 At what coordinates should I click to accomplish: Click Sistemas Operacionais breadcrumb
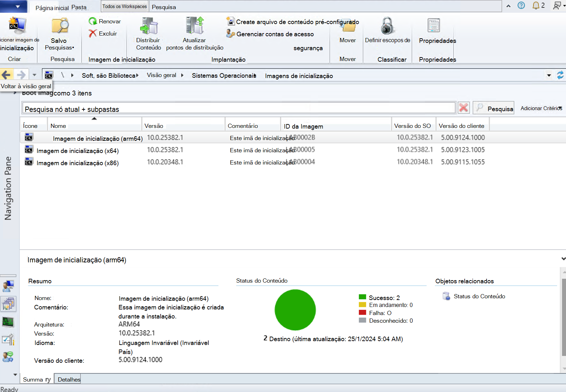[x=224, y=76]
